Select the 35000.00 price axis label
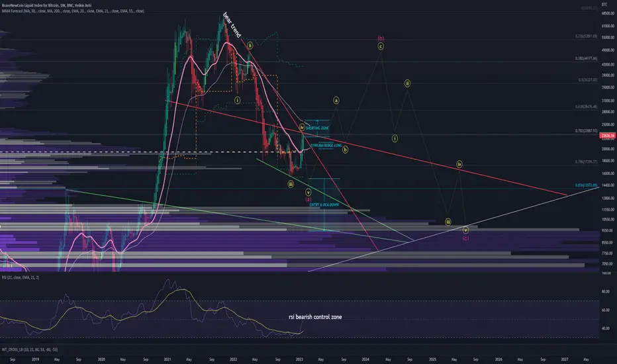 (608, 87)
